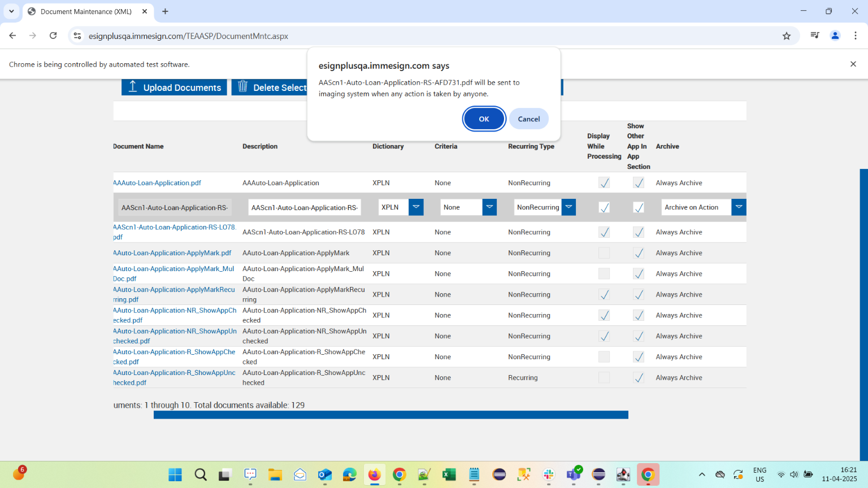The image size is (868, 488).
Task: Open the tab search chevron in Chrome
Action: 11,11
